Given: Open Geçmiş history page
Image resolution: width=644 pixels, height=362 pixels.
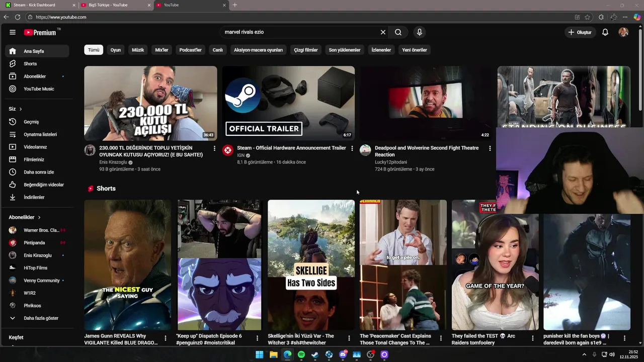Looking at the screenshot, I should (37, 122).
